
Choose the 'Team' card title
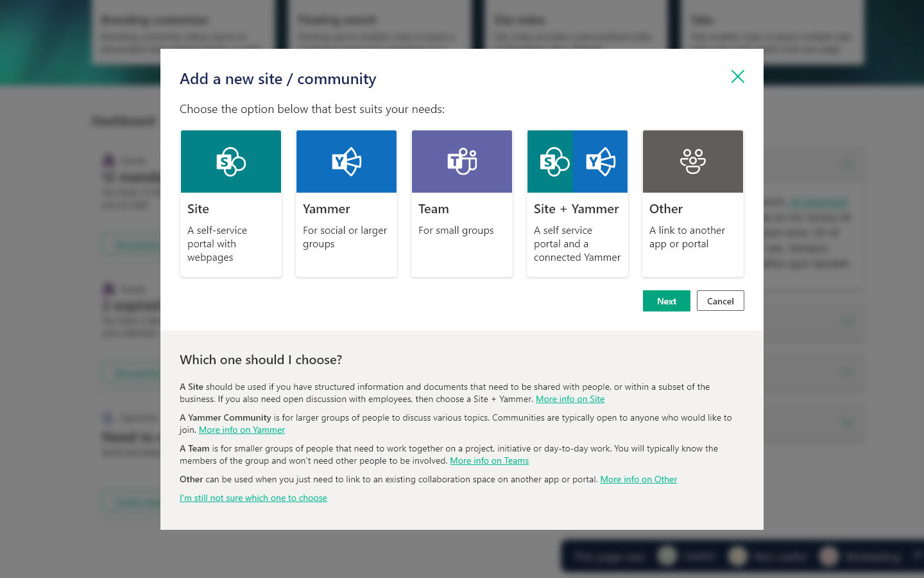click(x=434, y=209)
